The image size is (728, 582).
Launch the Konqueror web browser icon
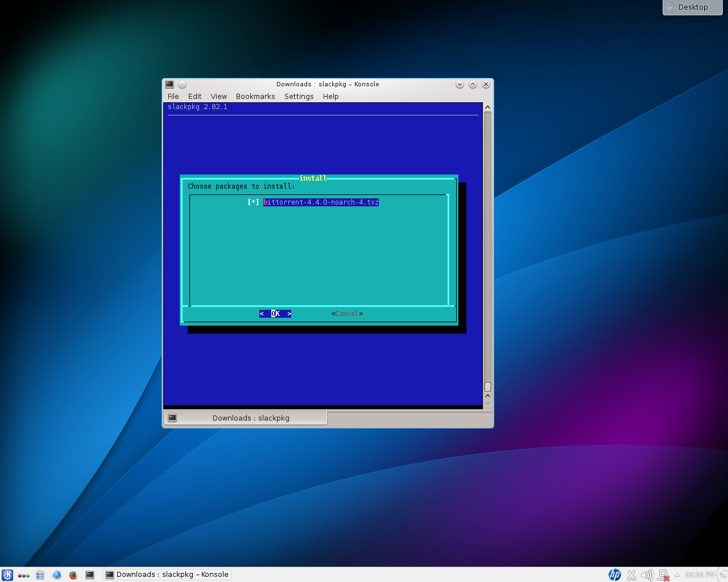[57, 575]
